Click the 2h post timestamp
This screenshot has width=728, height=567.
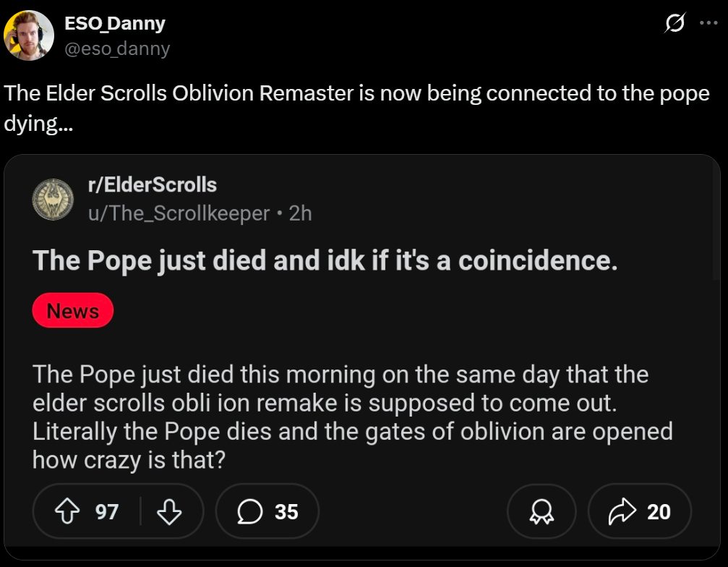click(x=300, y=214)
